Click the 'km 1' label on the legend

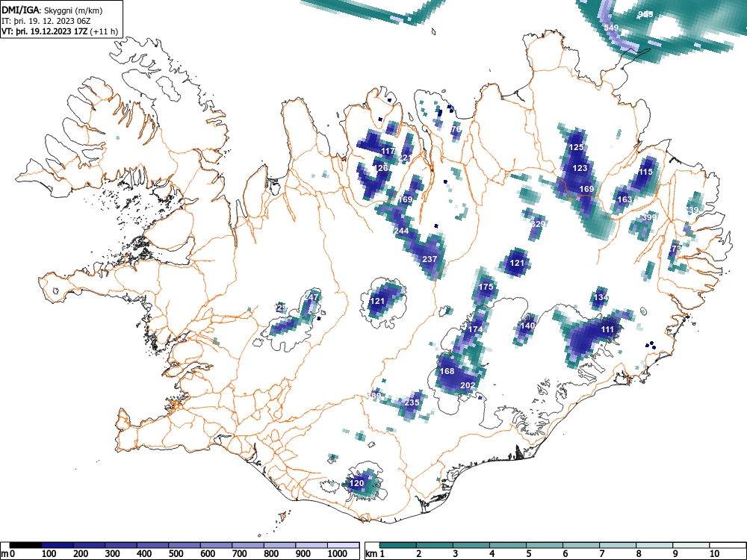click(375, 554)
